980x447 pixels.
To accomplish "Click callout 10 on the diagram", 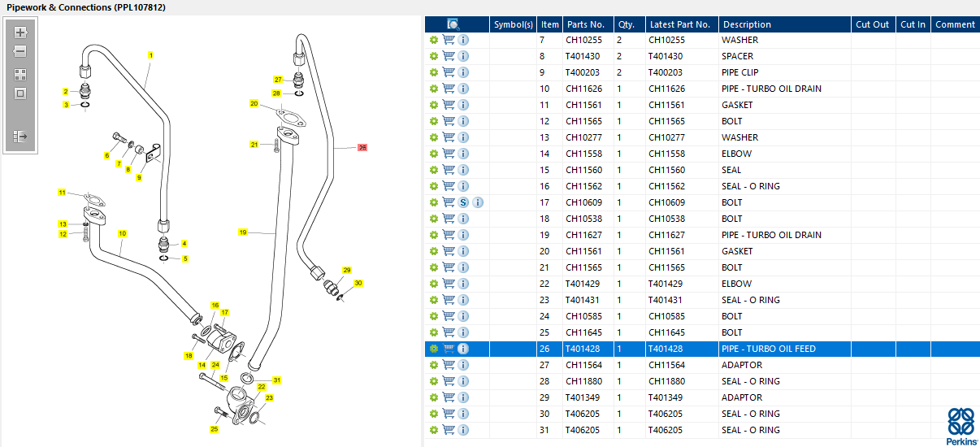I will coord(122,233).
